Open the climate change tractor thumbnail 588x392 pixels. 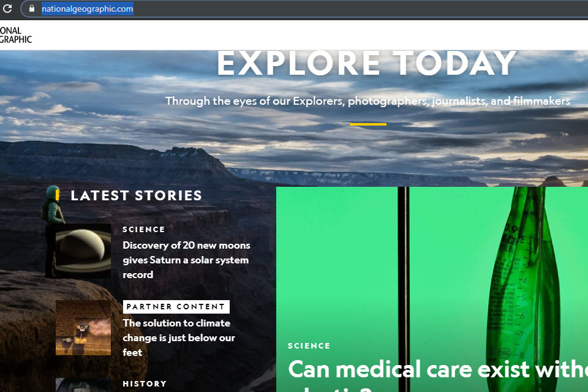83,328
